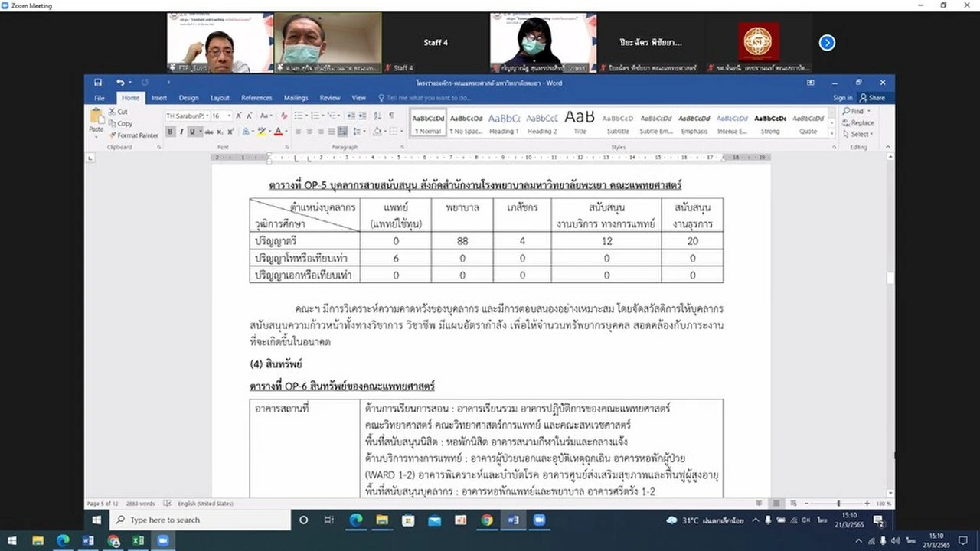The width and height of the screenshot is (980, 551).
Task: Align text to the left
Action: [299, 132]
